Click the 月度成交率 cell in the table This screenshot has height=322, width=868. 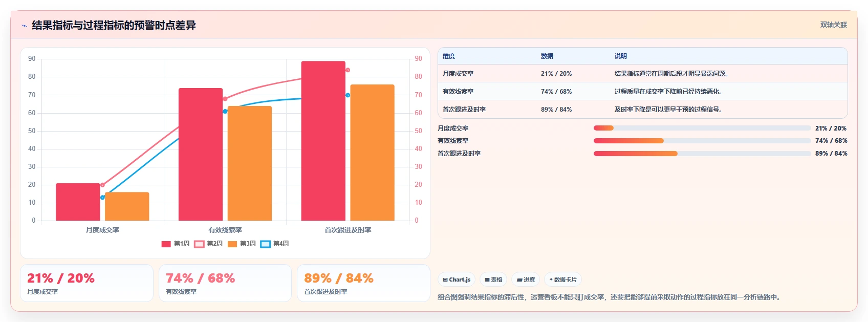pyautogui.click(x=458, y=74)
